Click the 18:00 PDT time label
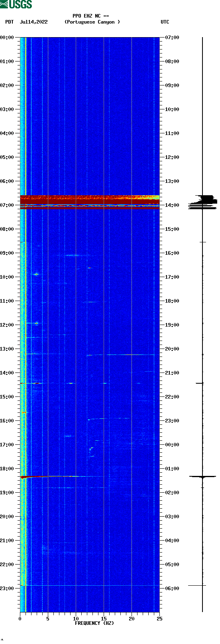The width and height of the screenshot is (220, 644). (x=7, y=469)
